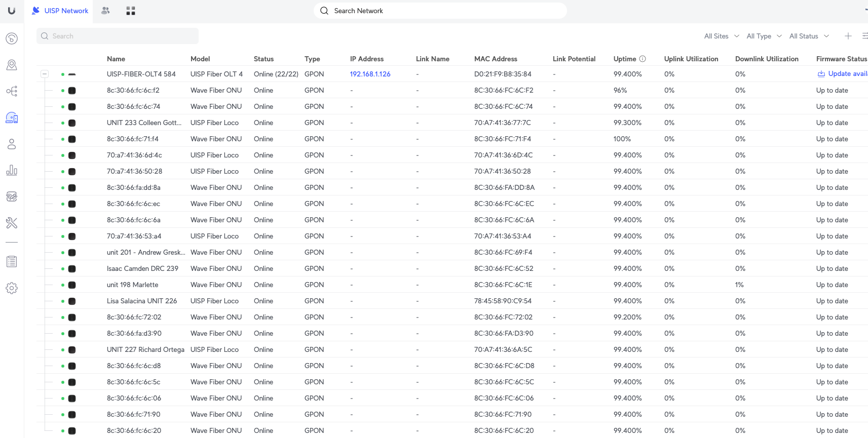
Task: Open the settings gear in sidebar
Action: 12,288
